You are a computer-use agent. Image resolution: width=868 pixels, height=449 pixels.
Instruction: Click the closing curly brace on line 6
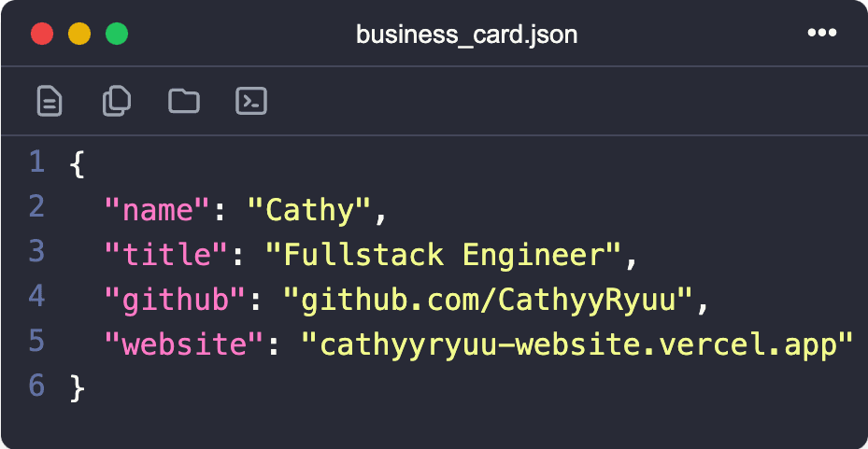pyautogui.click(x=78, y=388)
